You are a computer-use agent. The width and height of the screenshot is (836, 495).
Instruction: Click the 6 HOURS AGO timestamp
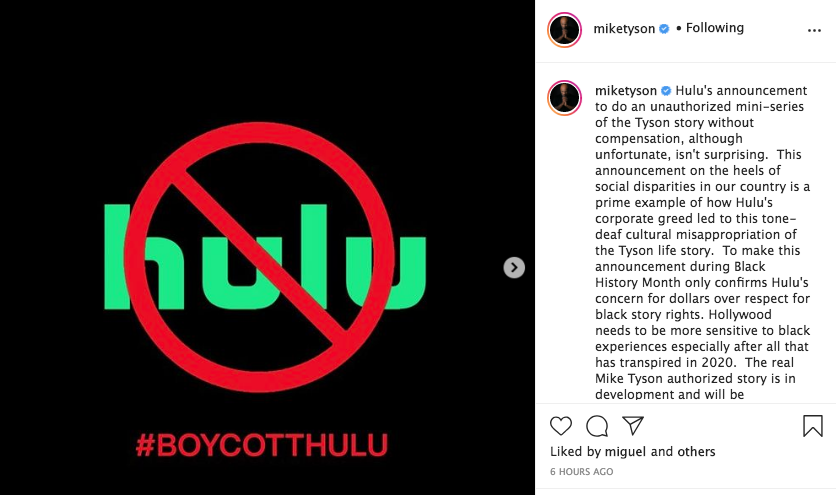tap(582, 472)
